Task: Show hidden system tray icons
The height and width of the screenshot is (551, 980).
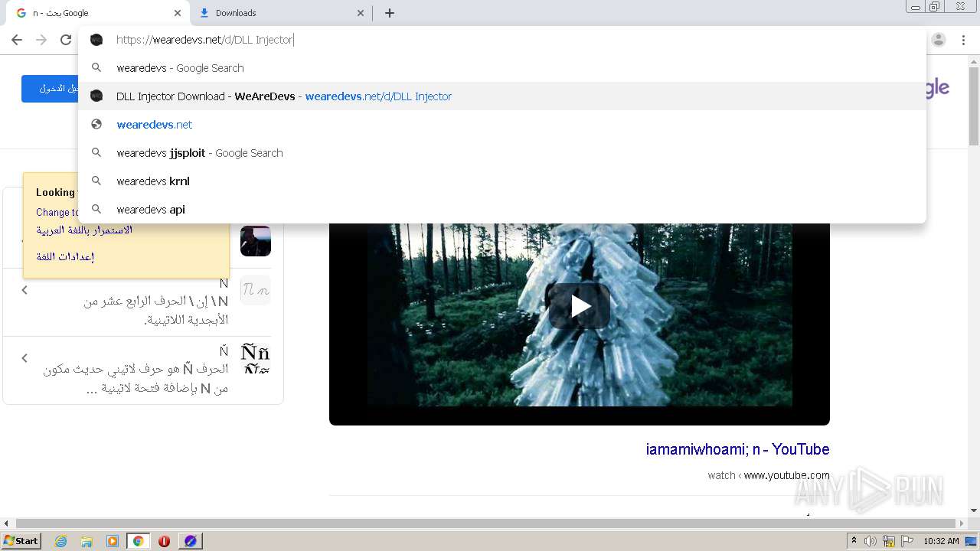Action: pyautogui.click(x=854, y=541)
